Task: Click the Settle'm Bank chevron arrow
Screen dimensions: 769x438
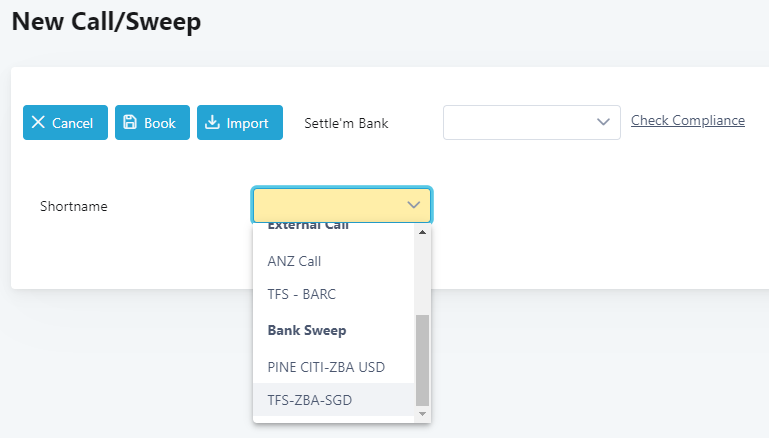Action: [603, 122]
